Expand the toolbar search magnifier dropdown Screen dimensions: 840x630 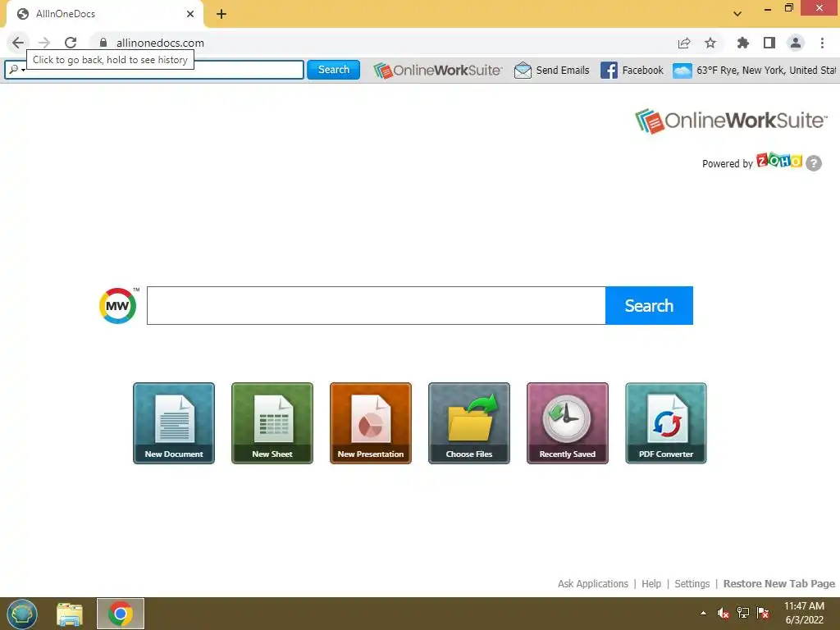tap(17, 70)
